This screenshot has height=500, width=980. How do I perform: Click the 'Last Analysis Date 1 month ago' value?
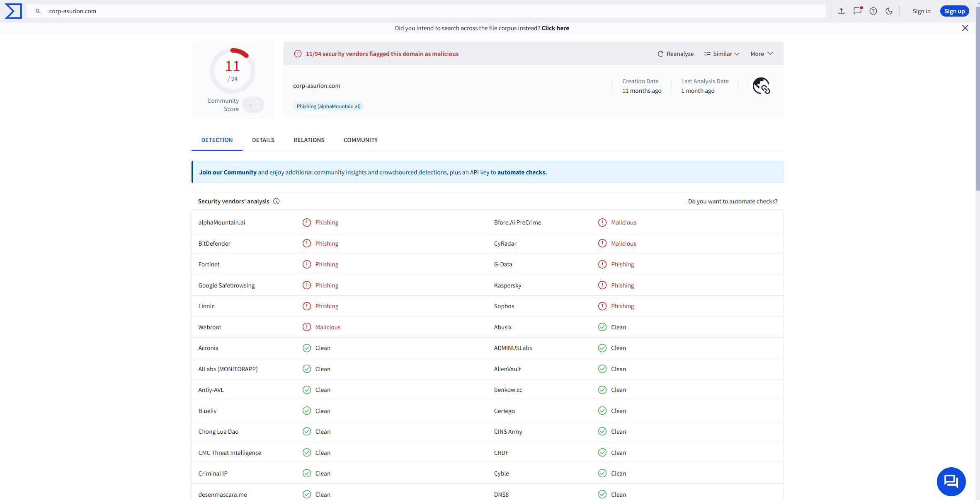tap(698, 91)
